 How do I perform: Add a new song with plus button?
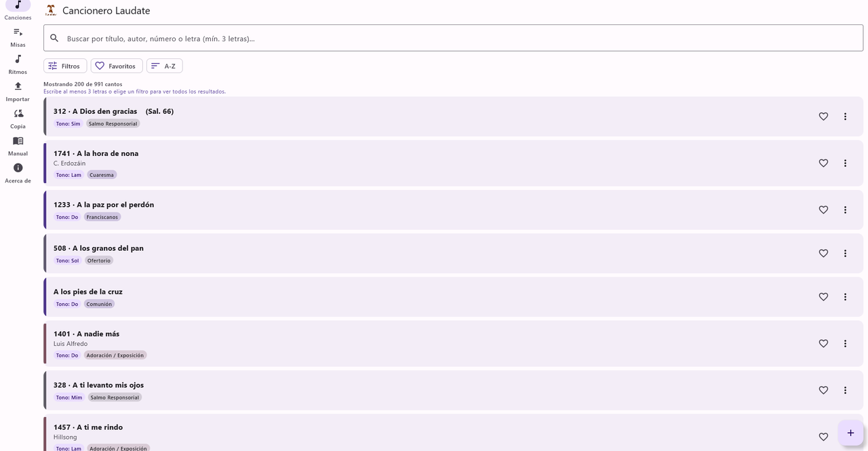tap(850, 433)
